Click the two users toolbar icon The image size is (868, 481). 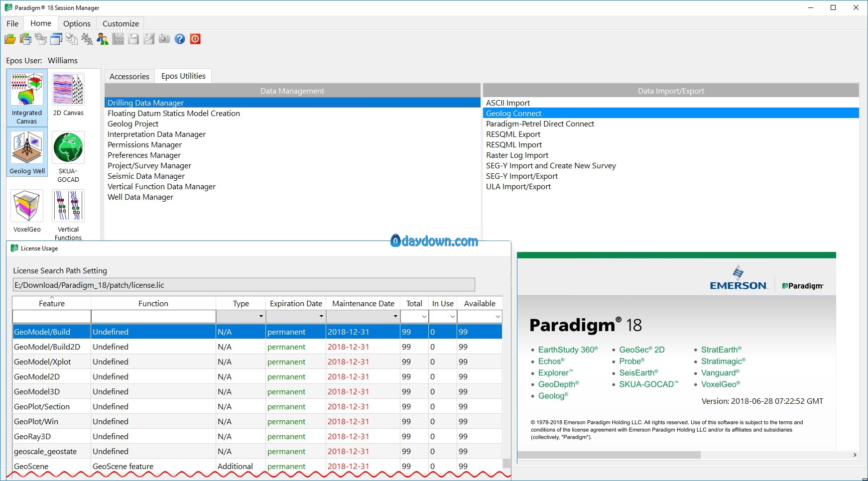point(103,39)
